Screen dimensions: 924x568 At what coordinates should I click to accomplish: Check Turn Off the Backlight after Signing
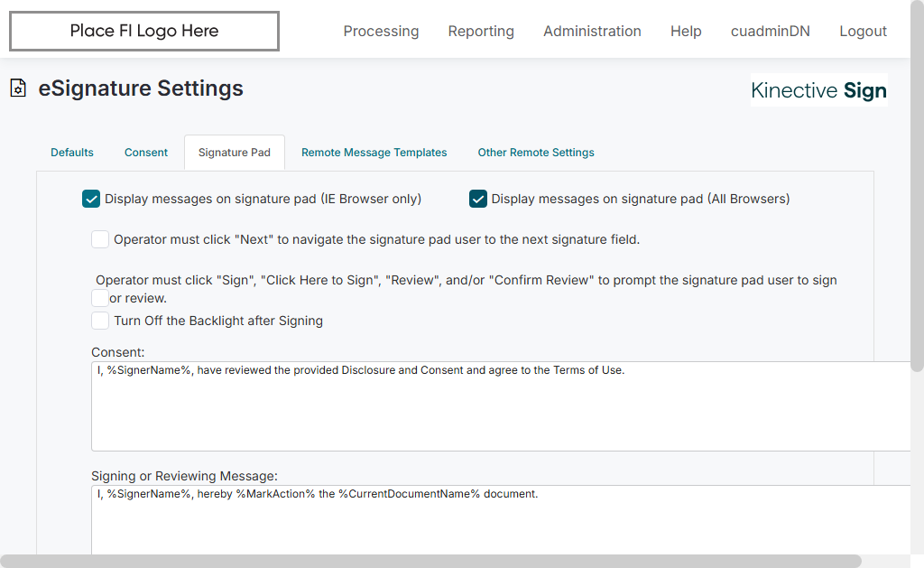[100, 321]
